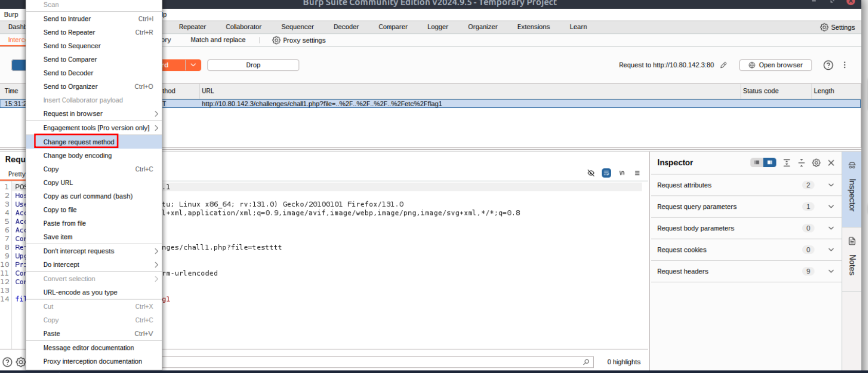This screenshot has width=868, height=373.
Task: Open request editor hamburger options menu
Action: (637, 173)
